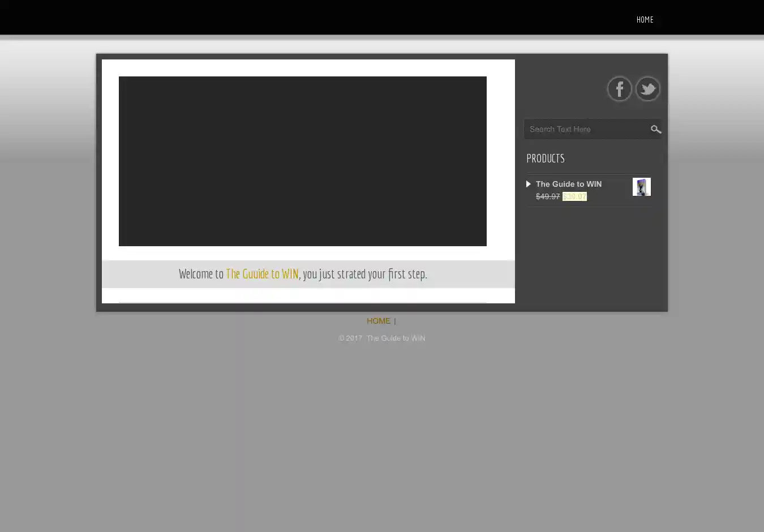Click The Guide to WIN copyright text
Image resolution: width=764 pixels, height=532 pixels.
point(396,338)
